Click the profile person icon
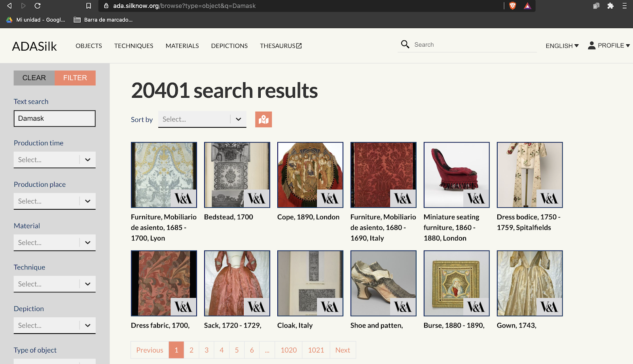Screen dimensions: 633x364 [591, 45]
